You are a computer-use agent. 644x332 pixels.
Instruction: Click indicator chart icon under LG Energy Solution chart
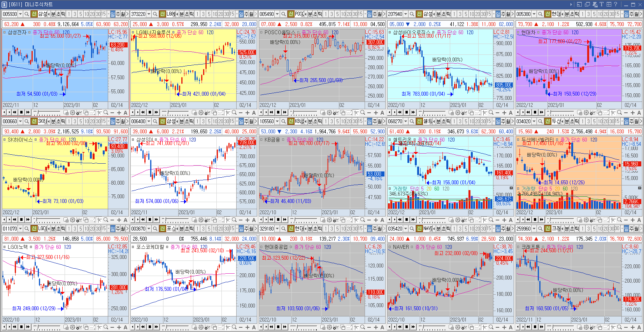[x=207, y=112]
